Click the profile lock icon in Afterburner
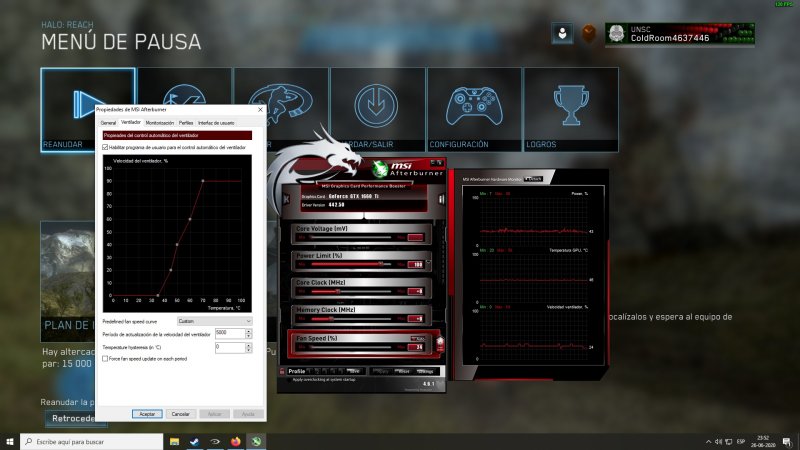Screen dimensions: 800x450 point(282,371)
